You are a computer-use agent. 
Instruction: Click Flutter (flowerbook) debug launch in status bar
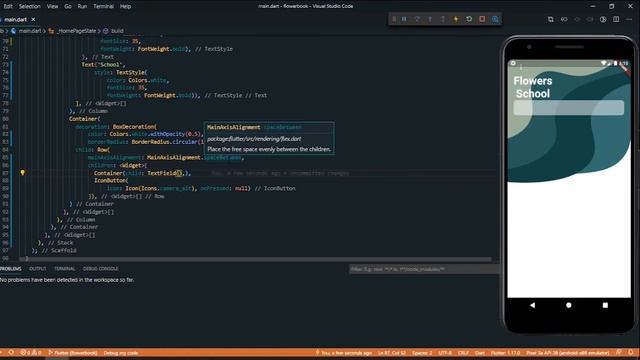click(x=73, y=353)
